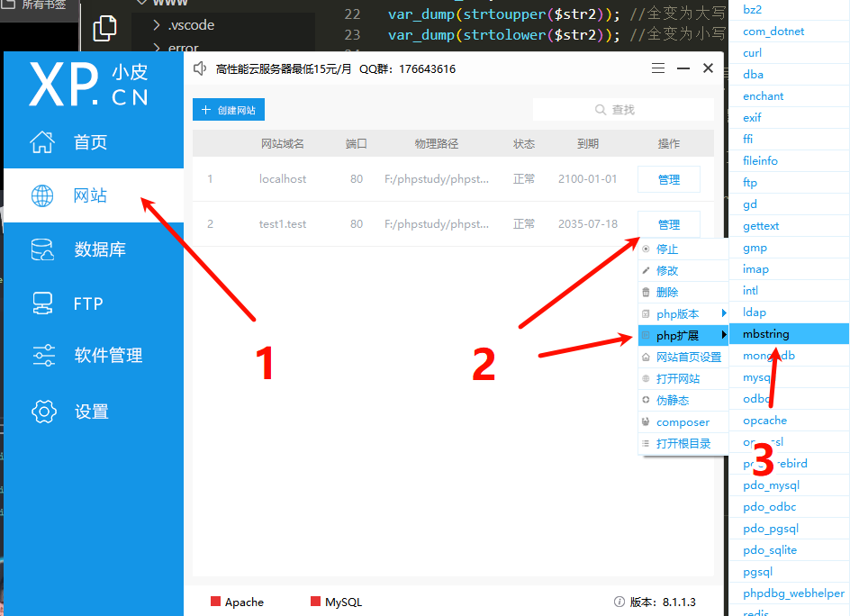Choose 修改 from the context menu
Screen dimensions: 850x616
[x=683, y=270]
